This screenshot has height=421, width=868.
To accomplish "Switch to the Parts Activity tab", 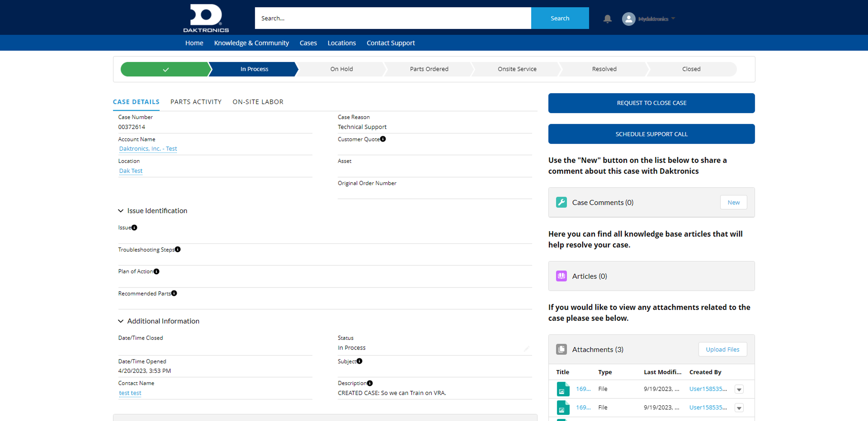I will tap(196, 102).
